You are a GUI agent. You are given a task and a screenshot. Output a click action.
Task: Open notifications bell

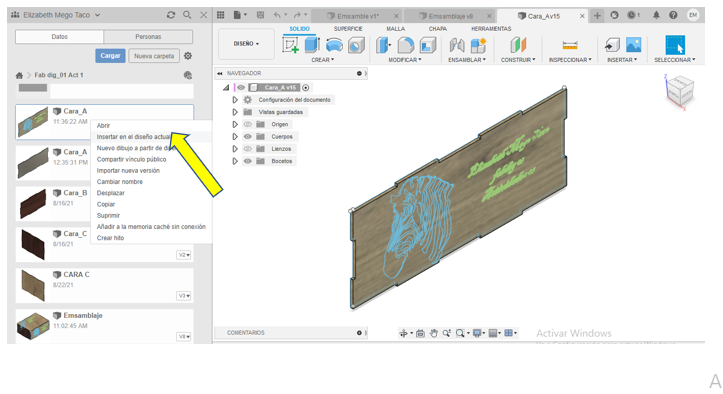tap(656, 15)
